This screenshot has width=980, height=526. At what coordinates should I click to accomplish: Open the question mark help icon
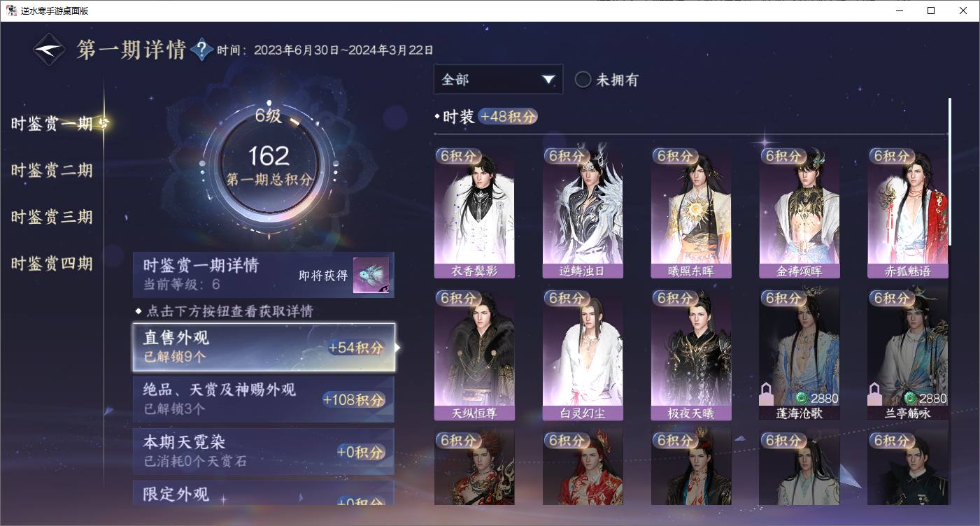(201, 49)
